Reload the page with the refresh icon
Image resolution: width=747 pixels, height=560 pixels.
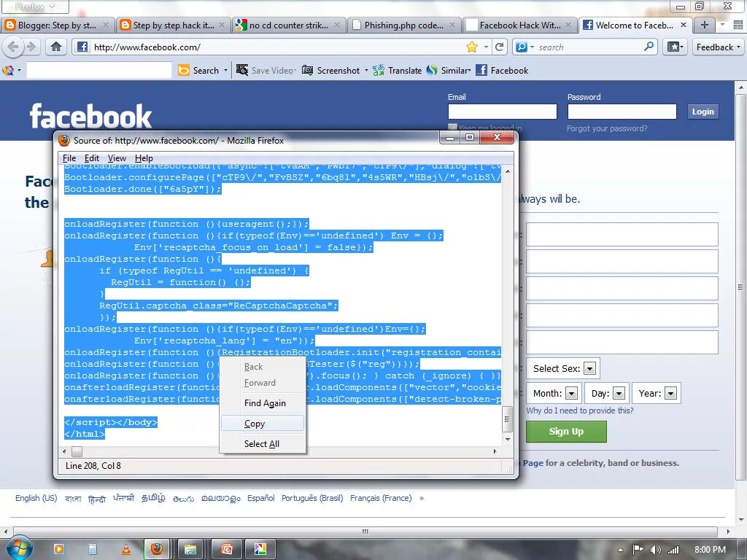click(x=499, y=47)
